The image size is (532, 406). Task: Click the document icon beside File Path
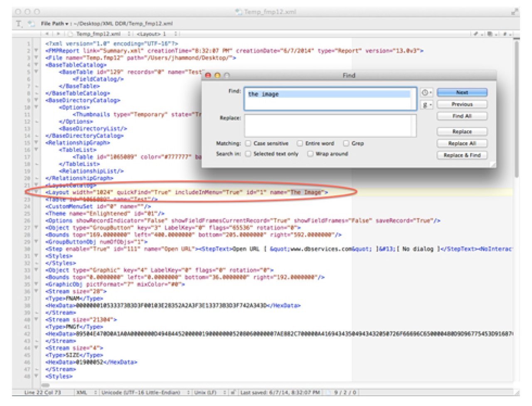click(31, 24)
